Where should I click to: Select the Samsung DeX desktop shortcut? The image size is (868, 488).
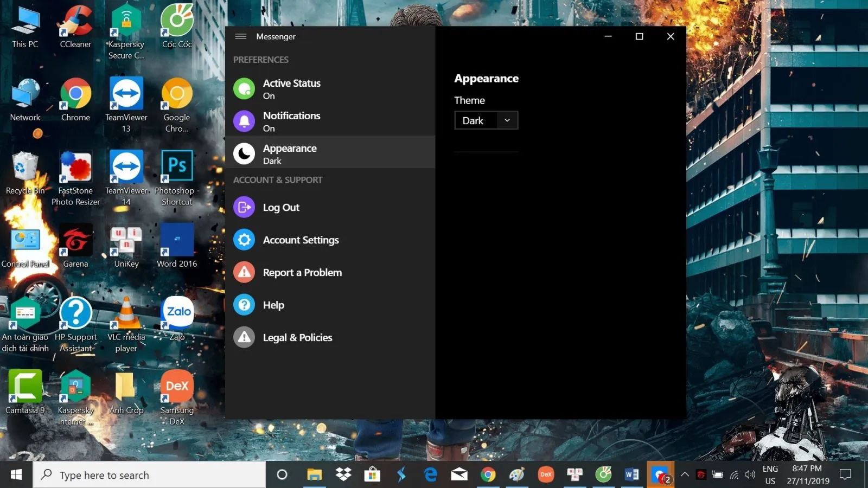177,399
